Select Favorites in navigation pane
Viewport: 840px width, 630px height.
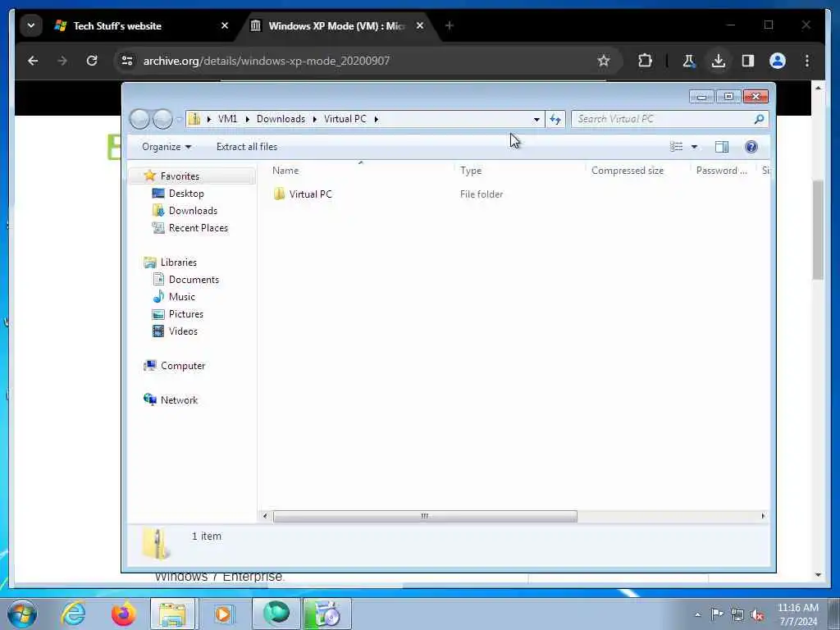tap(180, 176)
